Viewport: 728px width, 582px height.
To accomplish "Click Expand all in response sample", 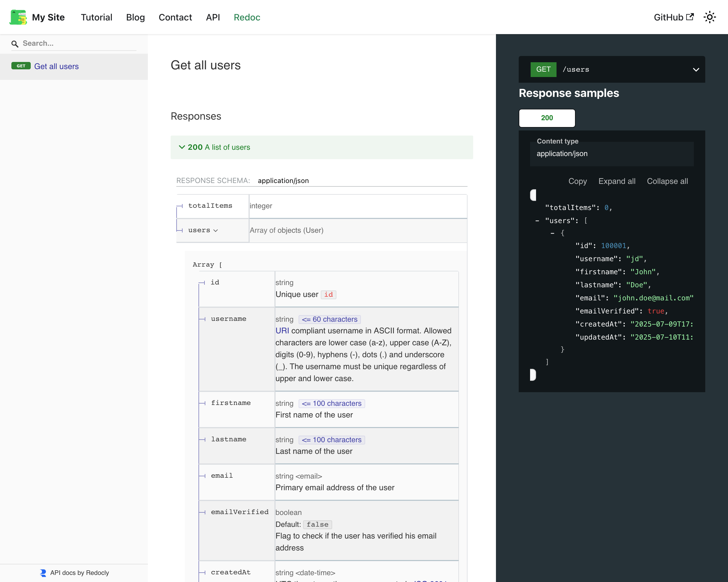I will (617, 181).
